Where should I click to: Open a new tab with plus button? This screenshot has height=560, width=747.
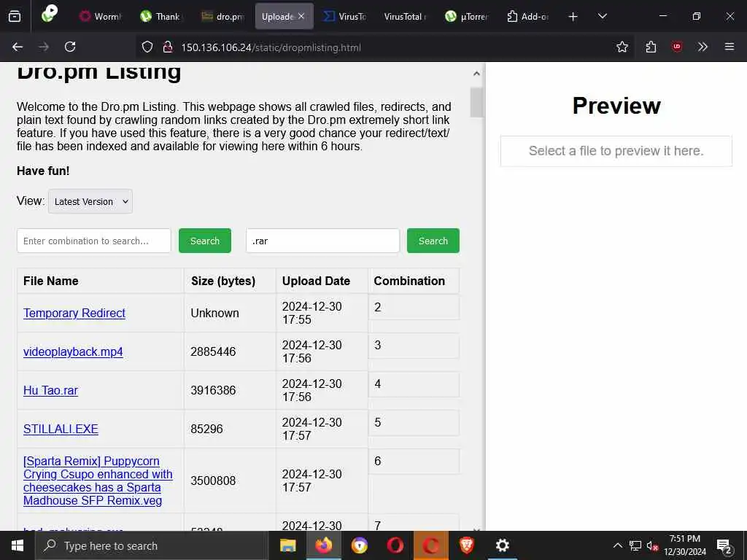click(x=573, y=17)
